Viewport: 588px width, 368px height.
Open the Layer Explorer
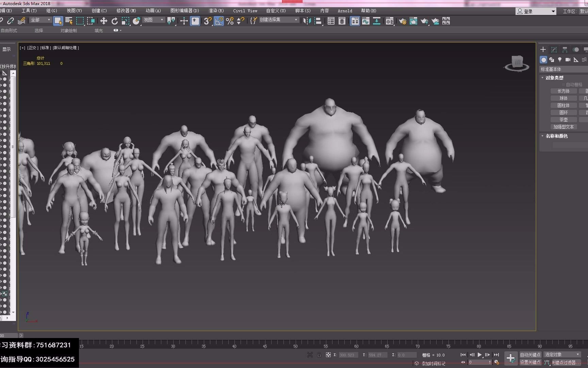(342, 21)
